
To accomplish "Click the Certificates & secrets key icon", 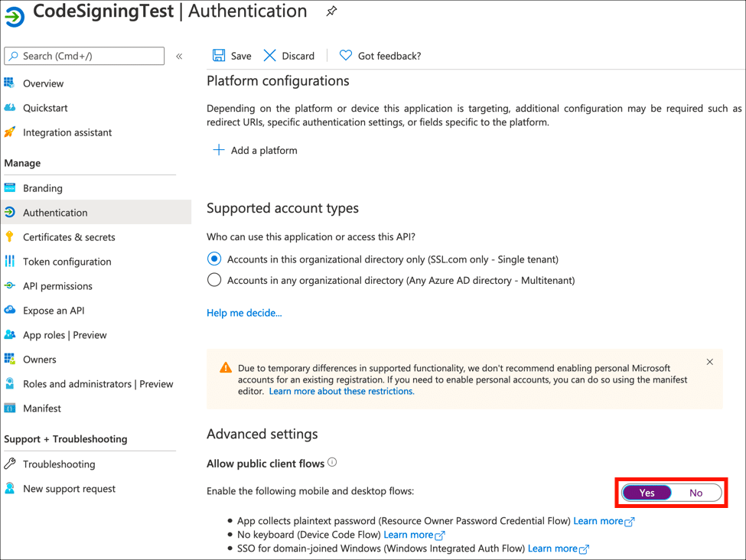I will pos(10,237).
